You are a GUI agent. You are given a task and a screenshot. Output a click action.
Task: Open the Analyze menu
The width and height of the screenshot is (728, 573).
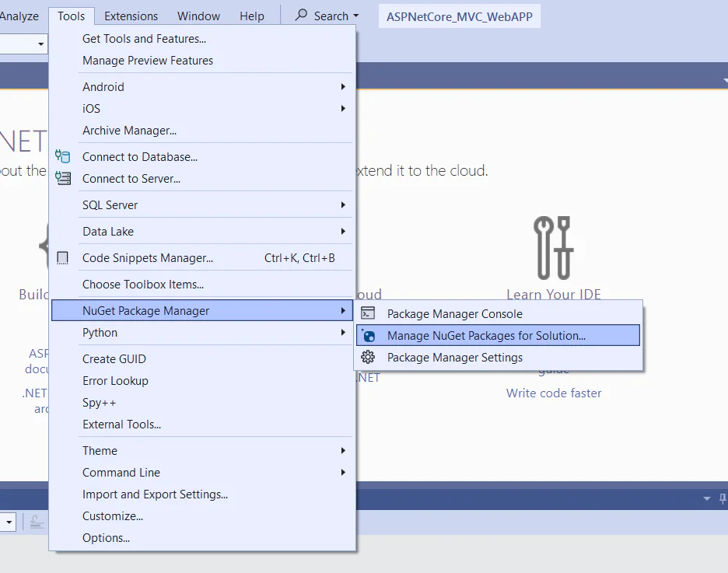point(19,16)
